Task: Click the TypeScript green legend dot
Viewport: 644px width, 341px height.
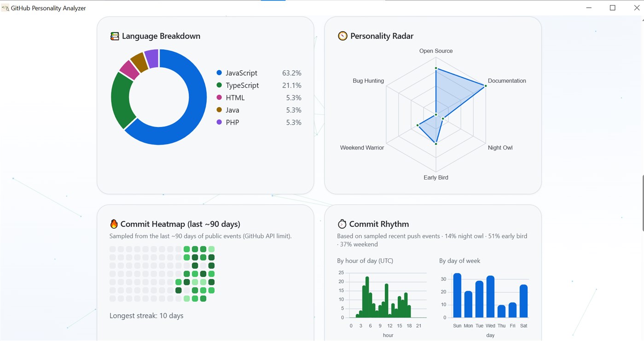Action: click(219, 85)
